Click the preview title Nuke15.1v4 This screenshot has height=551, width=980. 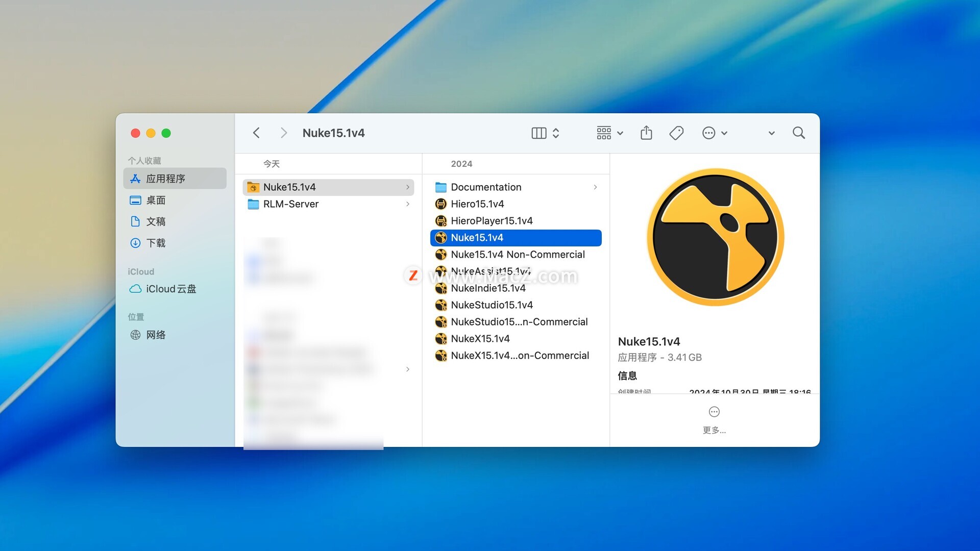click(649, 341)
